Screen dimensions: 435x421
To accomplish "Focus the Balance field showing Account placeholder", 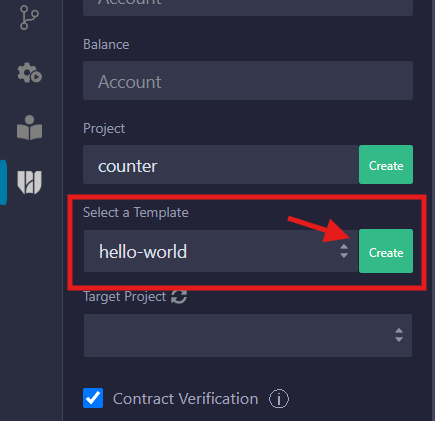I will click(248, 80).
